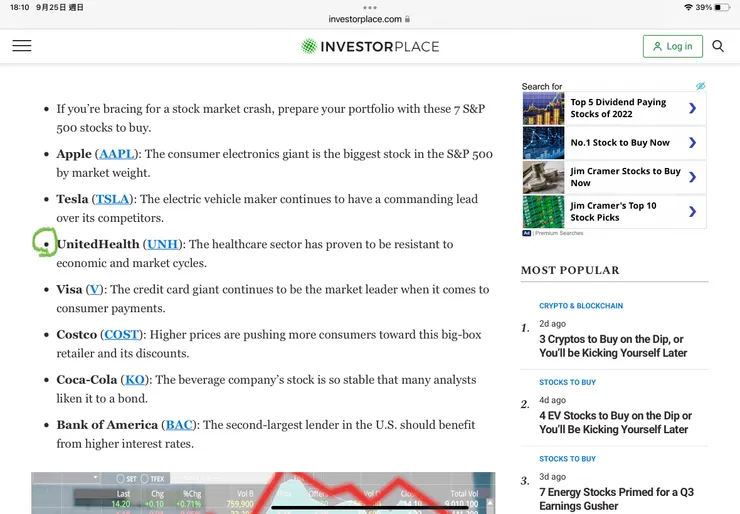Open the V ticker link for Visa
This screenshot has height=514, width=740.
pyautogui.click(x=94, y=289)
